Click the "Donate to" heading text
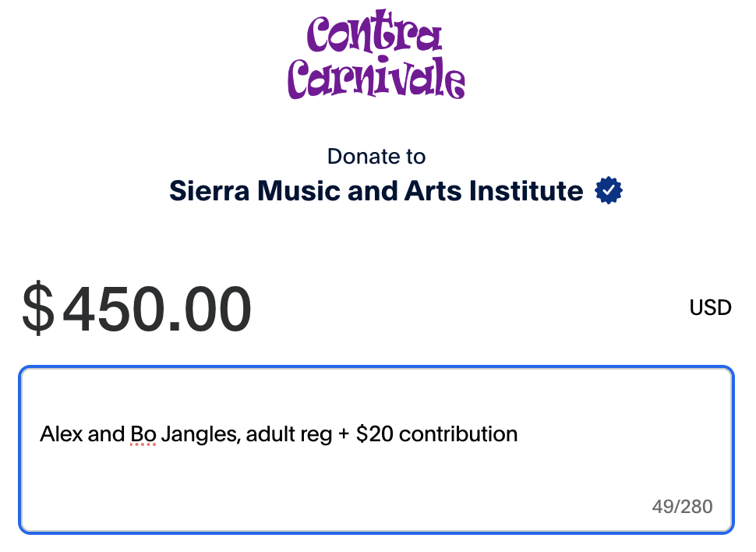 pyautogui.click(x=376, y=156)
